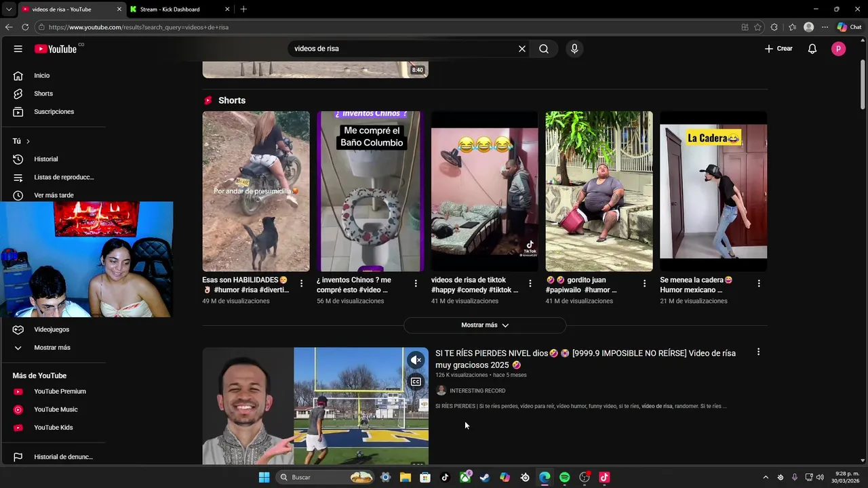The image size is (868, 488).
Task: Open TikTok from the taskbar
Action: (445, 477)
